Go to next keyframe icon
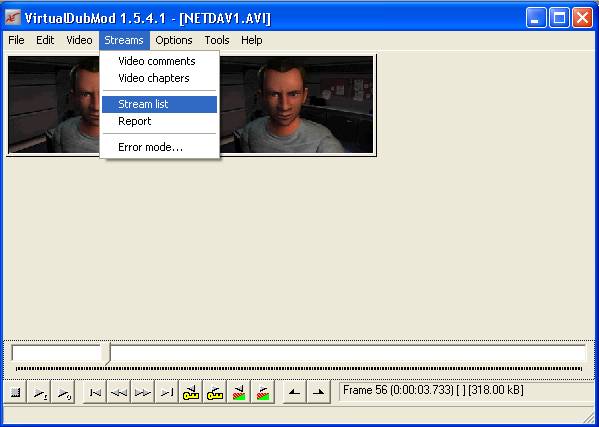The width and height of the screenshot is (599, 427). tap(215, 392)
